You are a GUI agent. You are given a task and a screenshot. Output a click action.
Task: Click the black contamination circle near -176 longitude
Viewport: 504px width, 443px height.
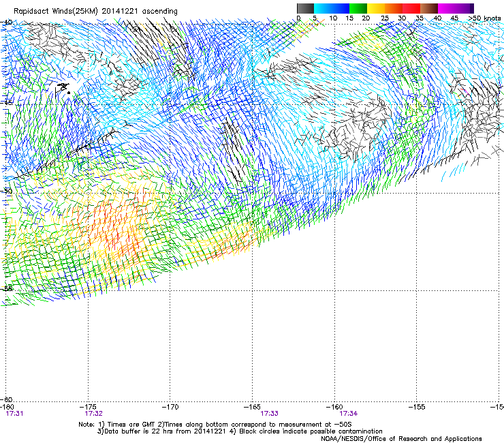tap(69, 93)
